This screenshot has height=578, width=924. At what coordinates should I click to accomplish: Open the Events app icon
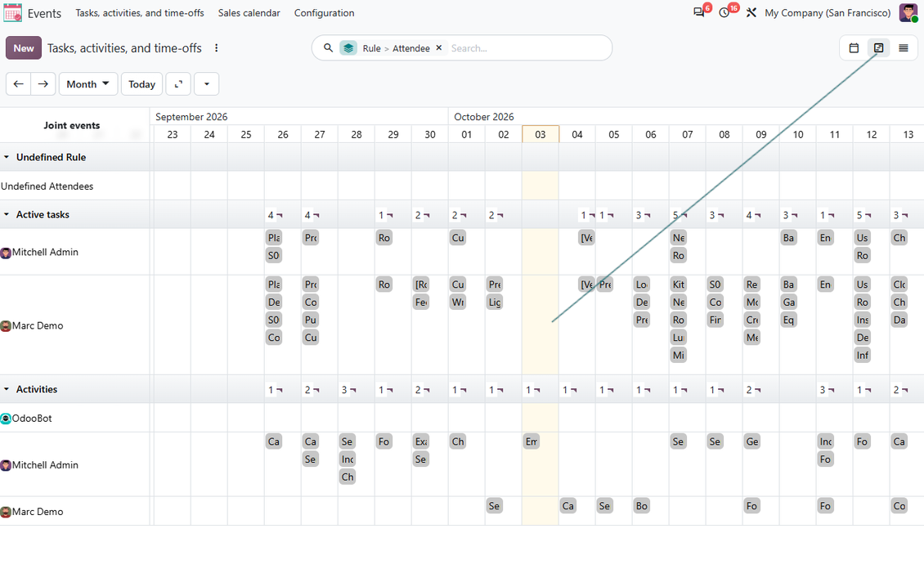pos(12,12)
